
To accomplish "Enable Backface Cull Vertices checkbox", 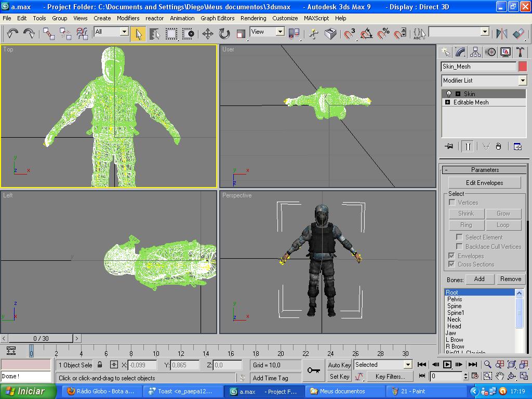I will (x=459, y=246).
